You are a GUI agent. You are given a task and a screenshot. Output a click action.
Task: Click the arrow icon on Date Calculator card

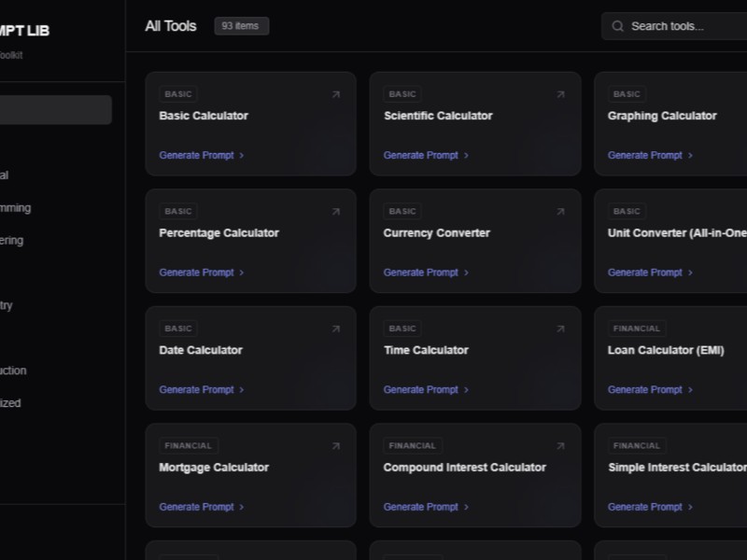[336, 329]
